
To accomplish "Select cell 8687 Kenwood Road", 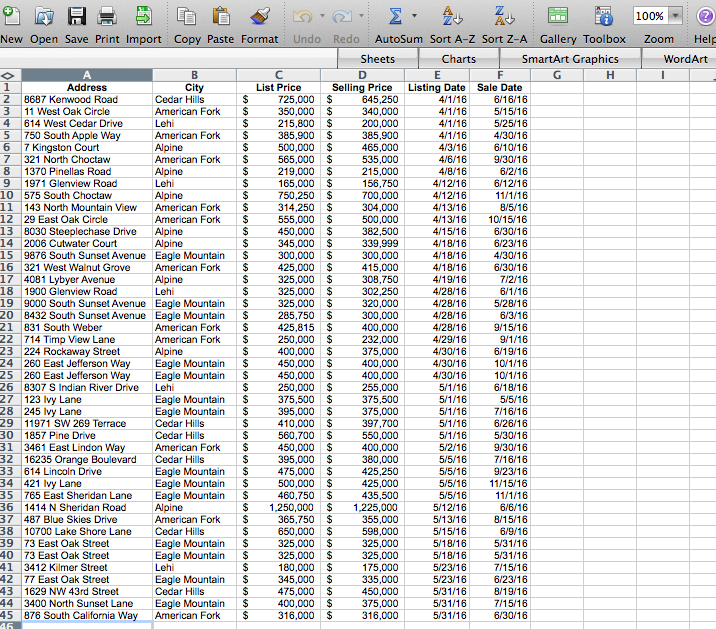I will click(87, 99).
